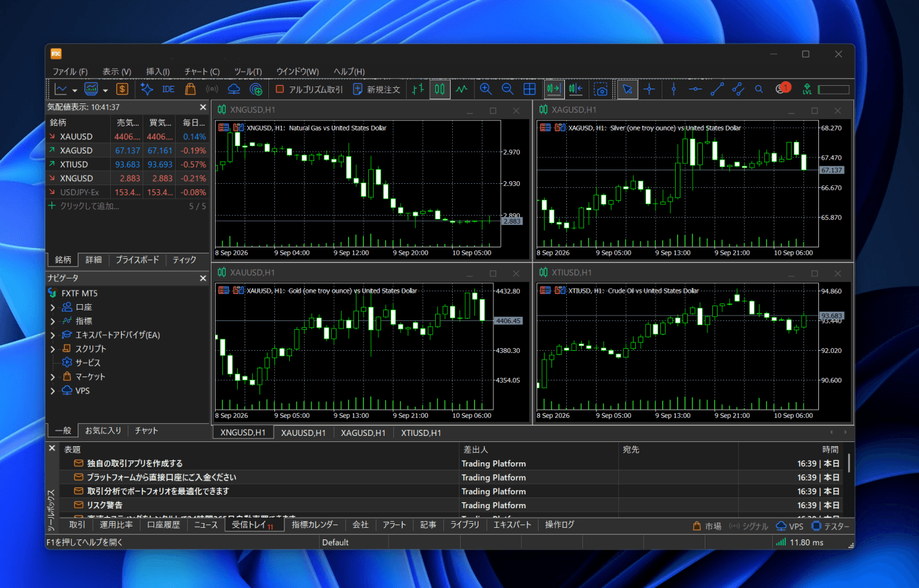This screenshot has height=588, width=919.
Task: Switch to the ティック tab
Action: pos(184,260)
